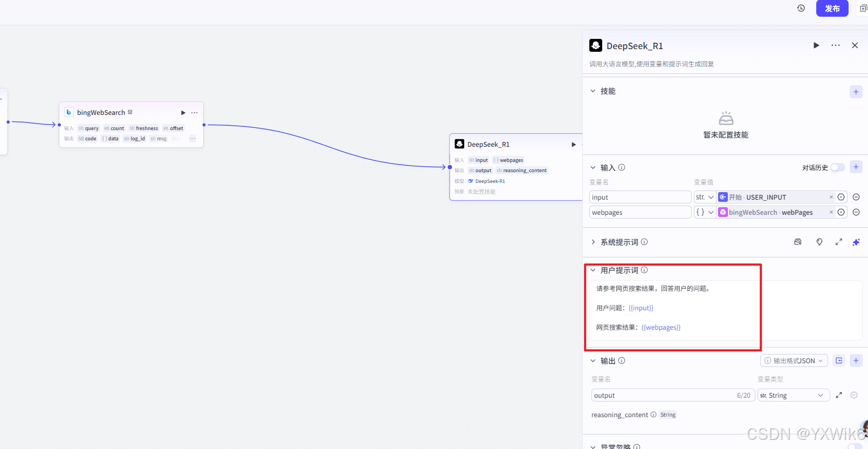Click {{input}} variable in user prompt
868x449 pixels.
click(641, 308)
